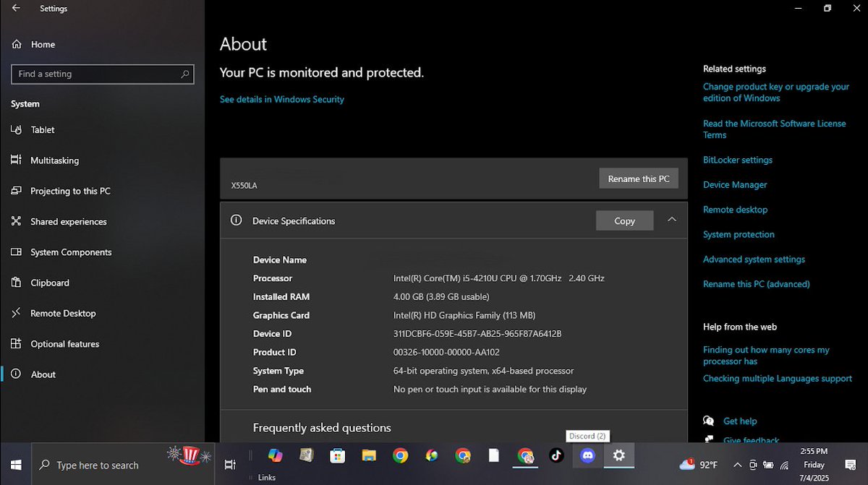Open the notification center icon
Screen dimensions: 868x485
tap(851, 465)
